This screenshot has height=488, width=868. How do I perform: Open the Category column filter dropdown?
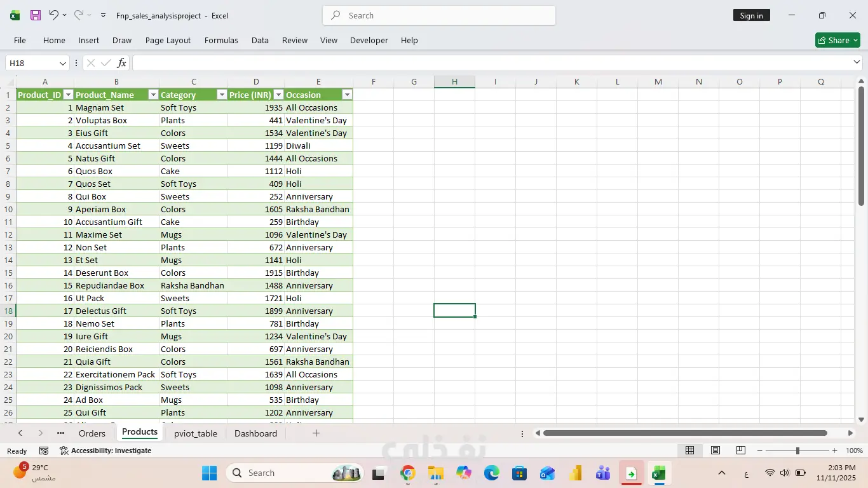tap(222, 95)
